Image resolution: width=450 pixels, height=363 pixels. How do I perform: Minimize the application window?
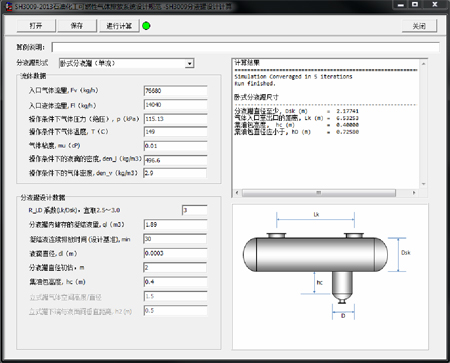[401, 5]
